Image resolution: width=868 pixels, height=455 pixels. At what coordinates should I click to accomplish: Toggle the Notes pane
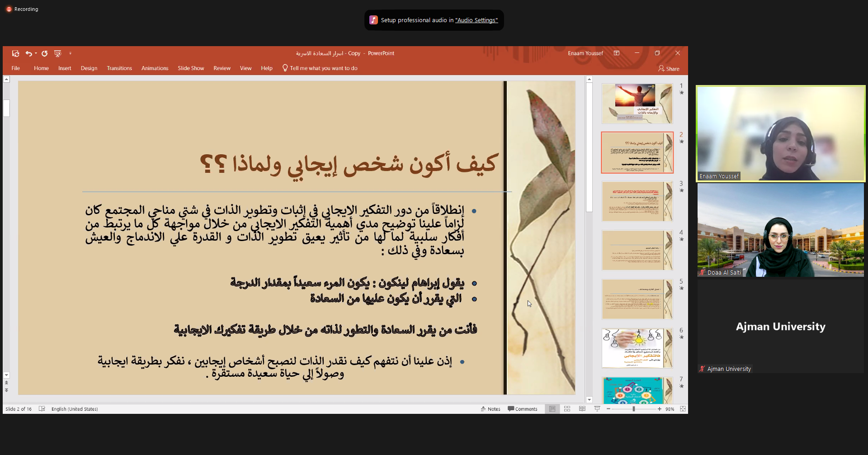[491, 409]
